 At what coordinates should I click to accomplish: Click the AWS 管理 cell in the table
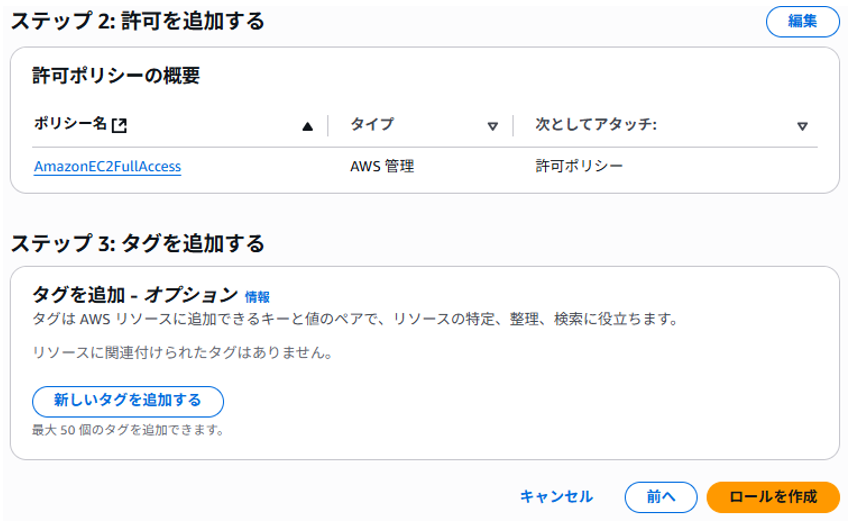[382, 166]
